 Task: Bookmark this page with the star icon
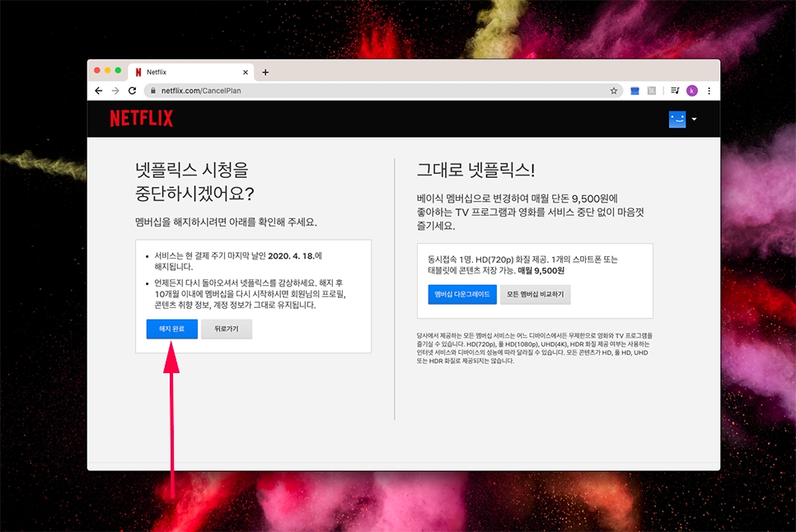[x=614, y=91]
